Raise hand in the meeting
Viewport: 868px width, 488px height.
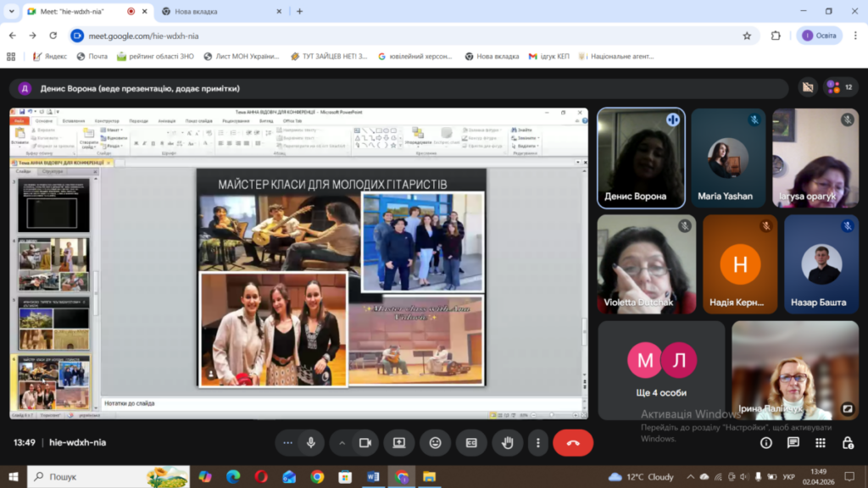508,442
